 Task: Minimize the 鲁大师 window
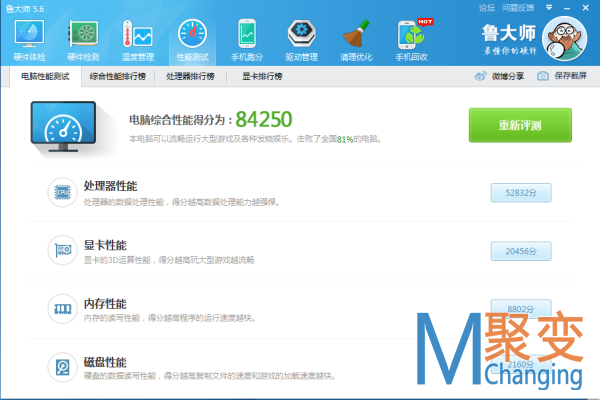567,8
